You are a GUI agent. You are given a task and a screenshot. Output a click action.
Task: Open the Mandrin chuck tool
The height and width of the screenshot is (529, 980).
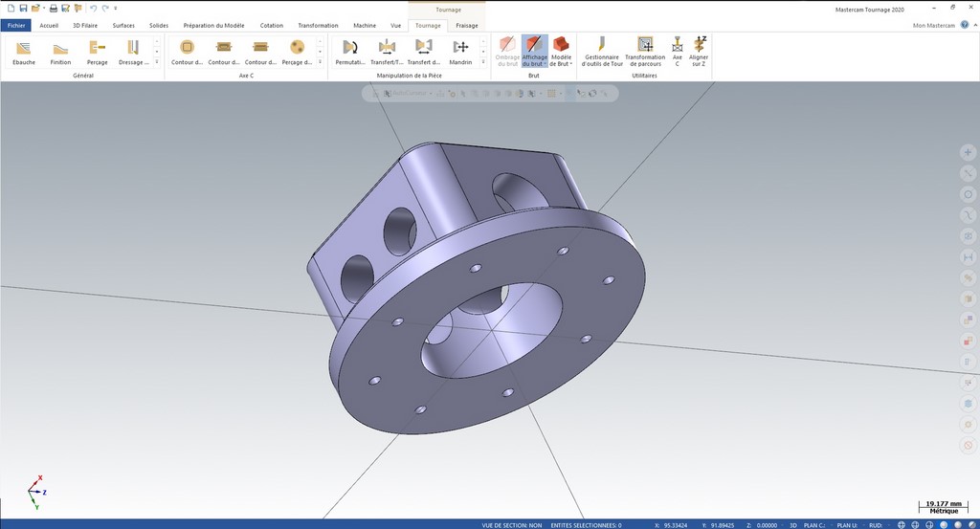460,51
